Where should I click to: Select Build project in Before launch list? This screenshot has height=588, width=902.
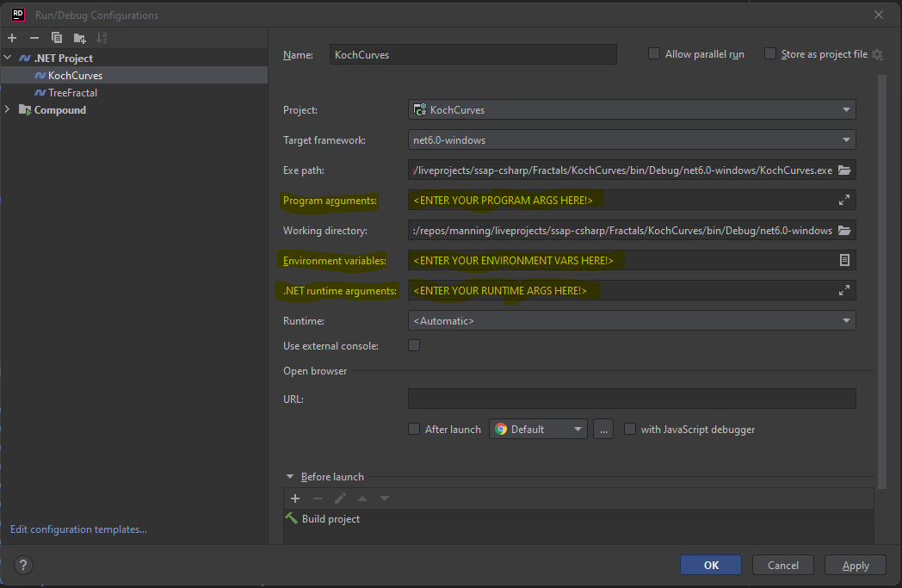[x=331, y=519]
